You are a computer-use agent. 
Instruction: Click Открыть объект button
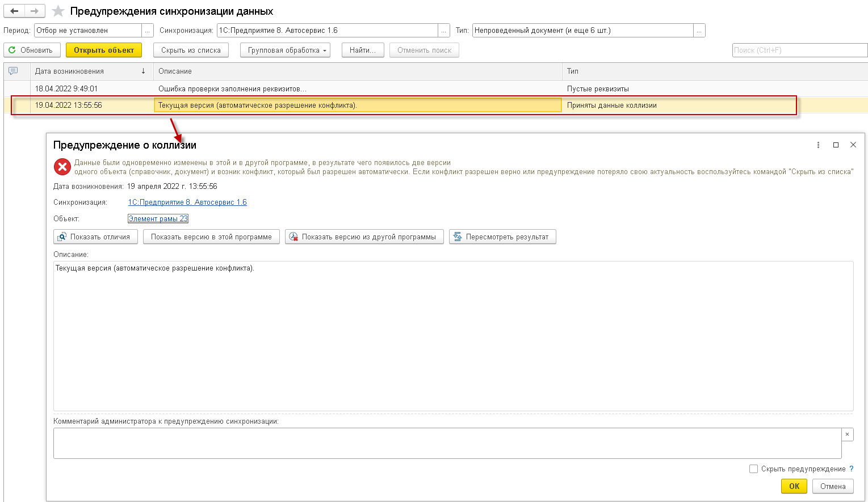point(104,50)
